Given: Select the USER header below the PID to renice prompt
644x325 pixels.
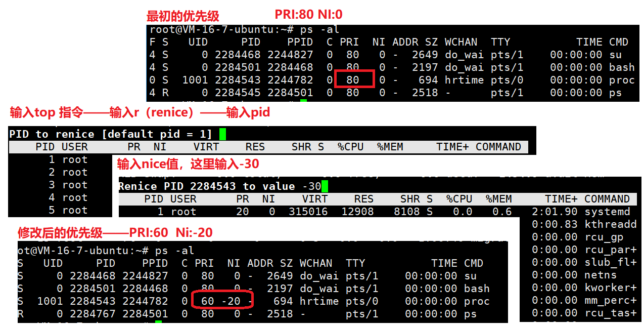Looking at the screenshot, I should pos(75,147).
